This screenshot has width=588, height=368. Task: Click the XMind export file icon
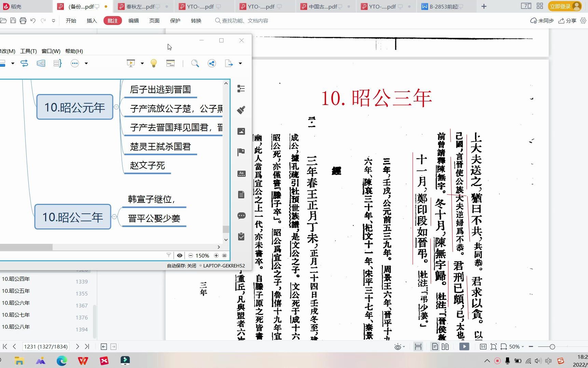[229, 63]
